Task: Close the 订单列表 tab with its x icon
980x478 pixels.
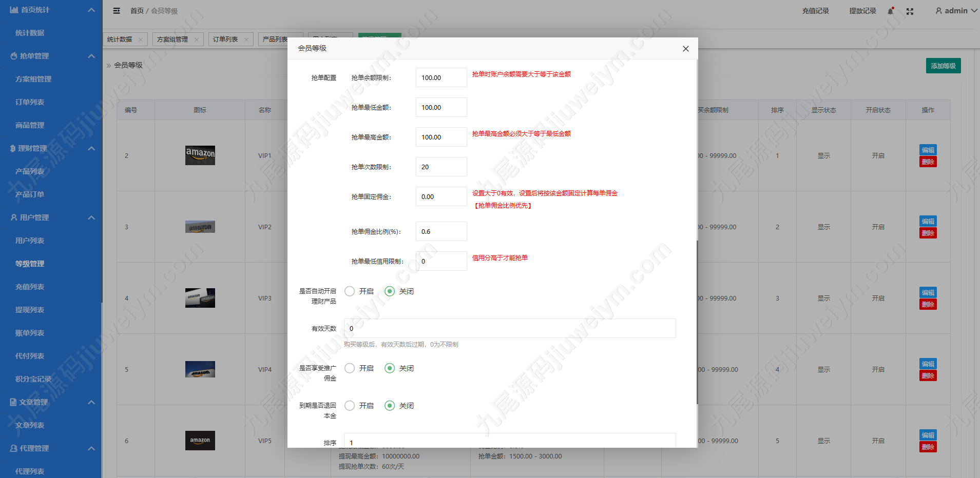Action: click(x=246, y=39)
